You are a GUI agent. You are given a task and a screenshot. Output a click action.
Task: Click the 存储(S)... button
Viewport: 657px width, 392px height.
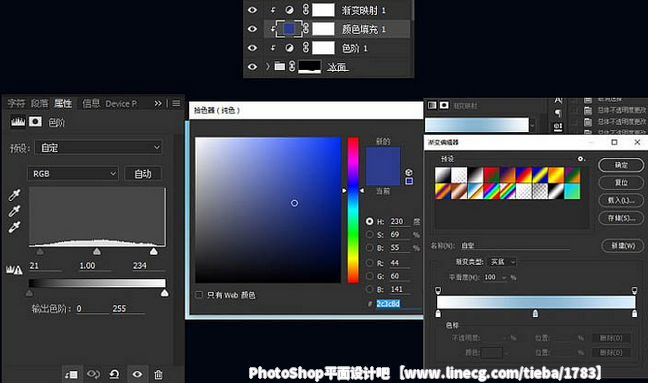click(621, 218)
